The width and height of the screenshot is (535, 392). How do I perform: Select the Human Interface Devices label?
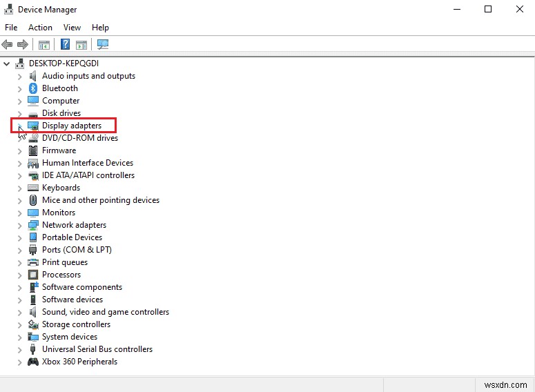[88, 163]
